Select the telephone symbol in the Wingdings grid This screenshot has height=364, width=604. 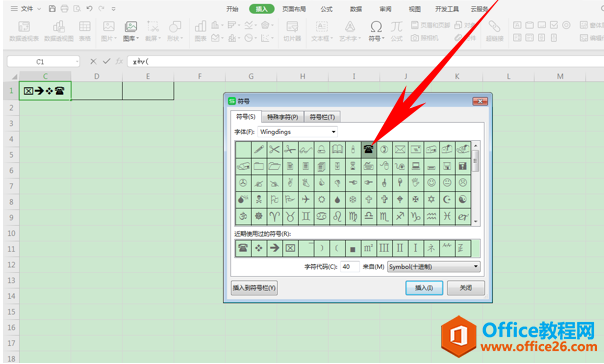click(x=368, y=149)
